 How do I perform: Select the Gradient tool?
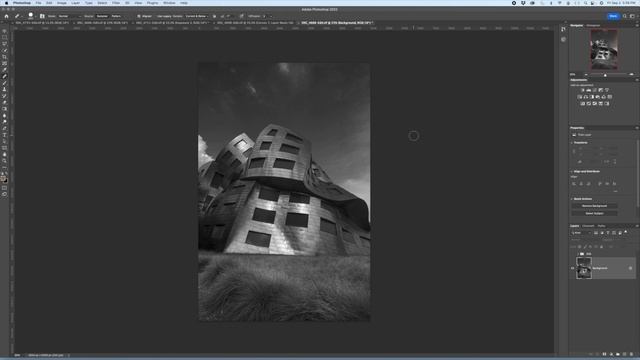pyautogui.click(x=4, y=109)
